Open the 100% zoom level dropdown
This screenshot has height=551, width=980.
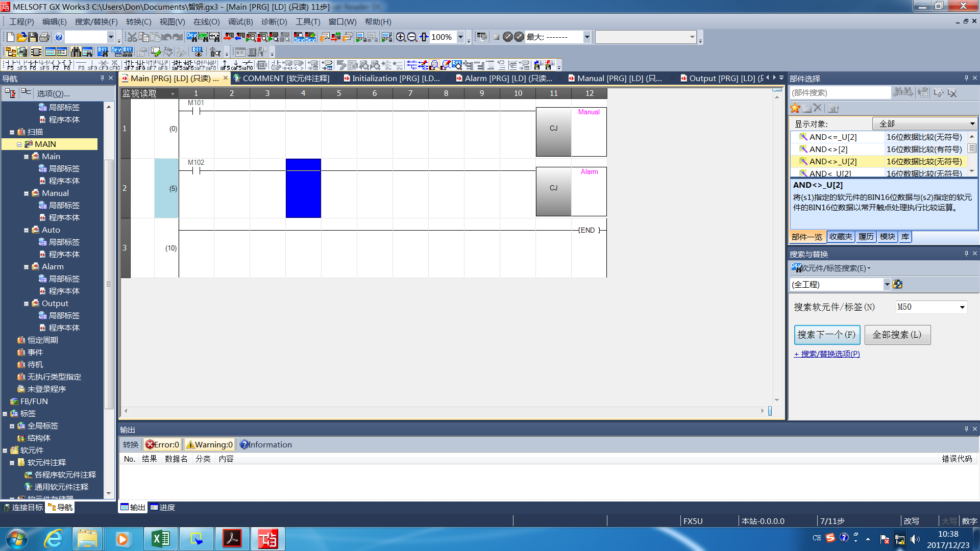click(460, 37)
